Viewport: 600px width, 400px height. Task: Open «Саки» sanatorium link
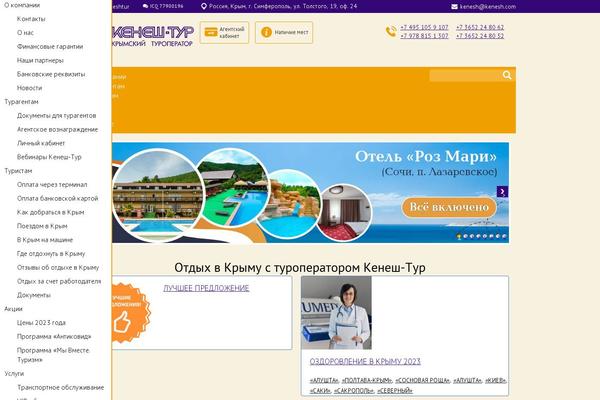point(320,390)
